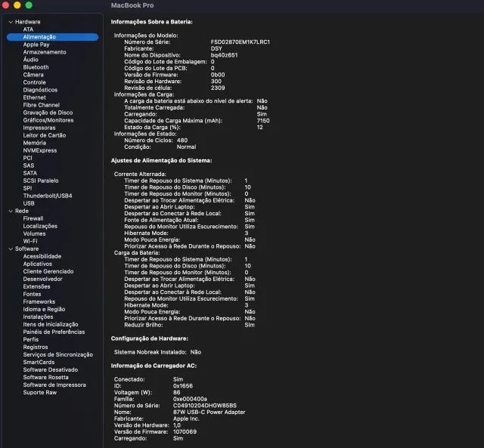Screen dimensions: 484x448
Task: Select Bluetooth in the sidebar
Action: 36,67
